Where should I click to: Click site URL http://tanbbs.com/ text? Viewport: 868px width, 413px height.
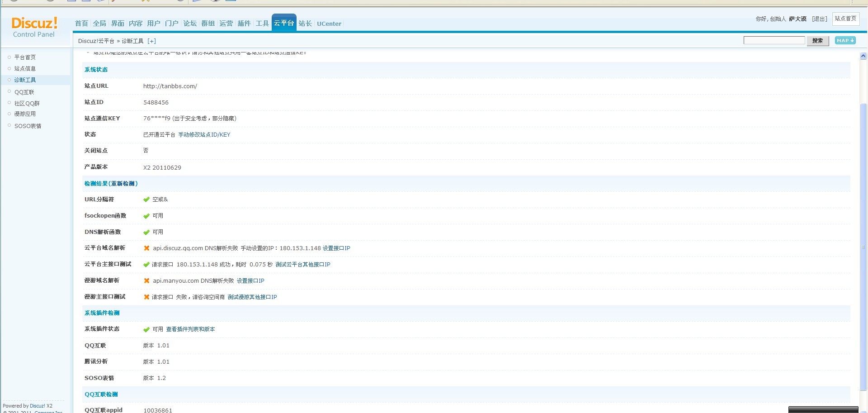coord(170,86)
